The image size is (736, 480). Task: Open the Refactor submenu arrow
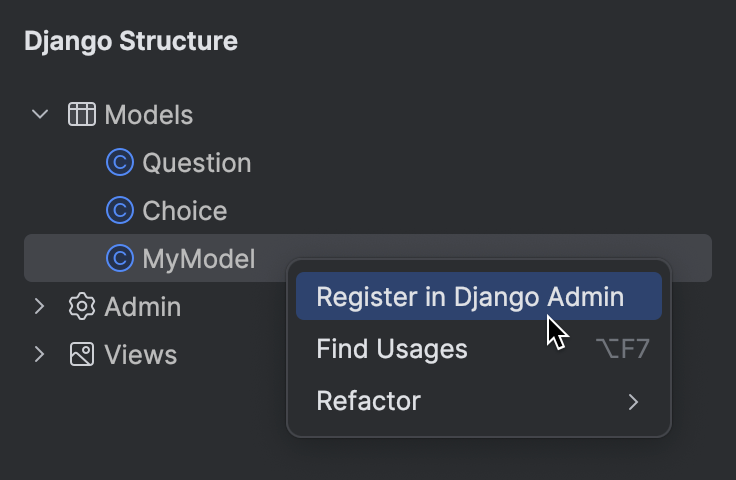pos(632,402)
